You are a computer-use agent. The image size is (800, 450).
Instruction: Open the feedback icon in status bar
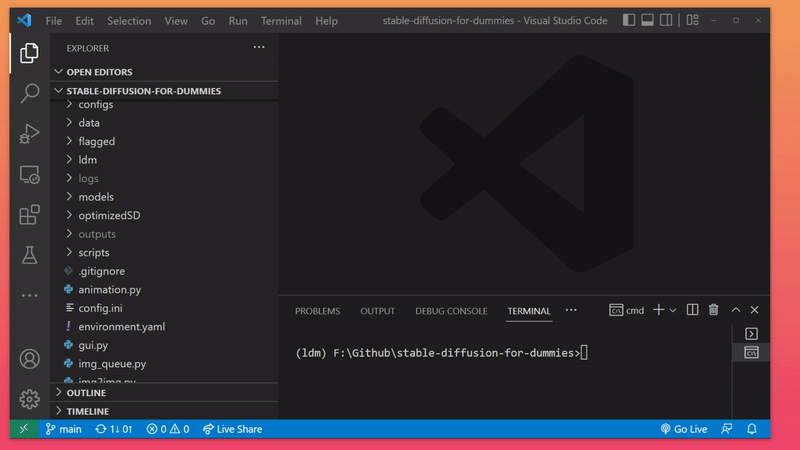[727, 429]
